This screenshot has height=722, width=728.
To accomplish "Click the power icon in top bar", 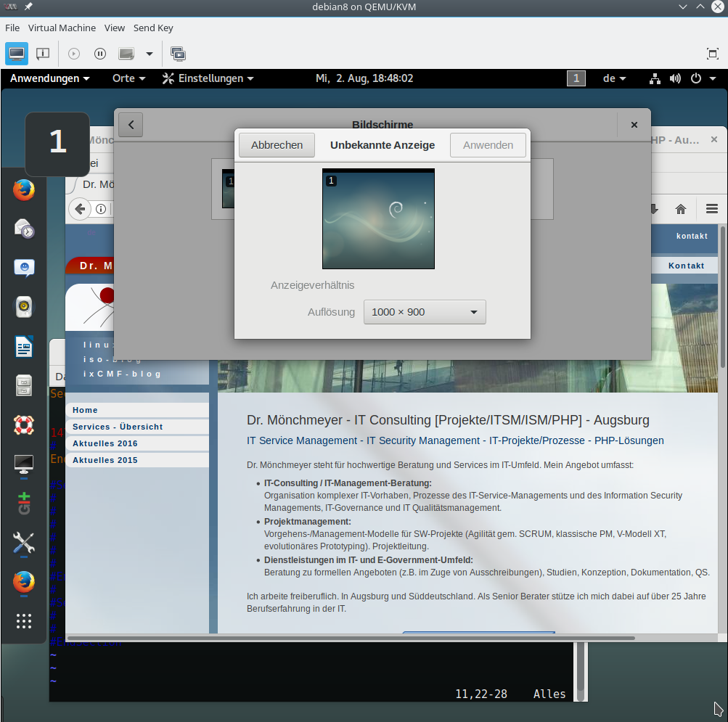I will point(695,78).
